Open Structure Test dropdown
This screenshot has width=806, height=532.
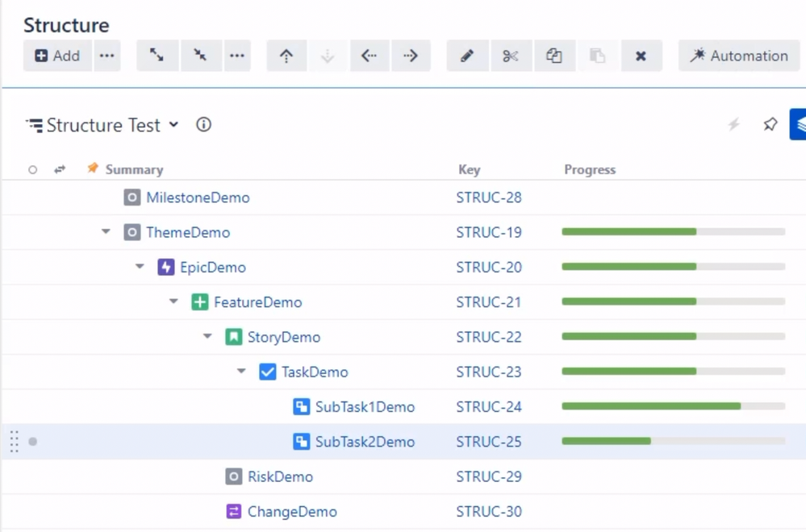point(102,125)
